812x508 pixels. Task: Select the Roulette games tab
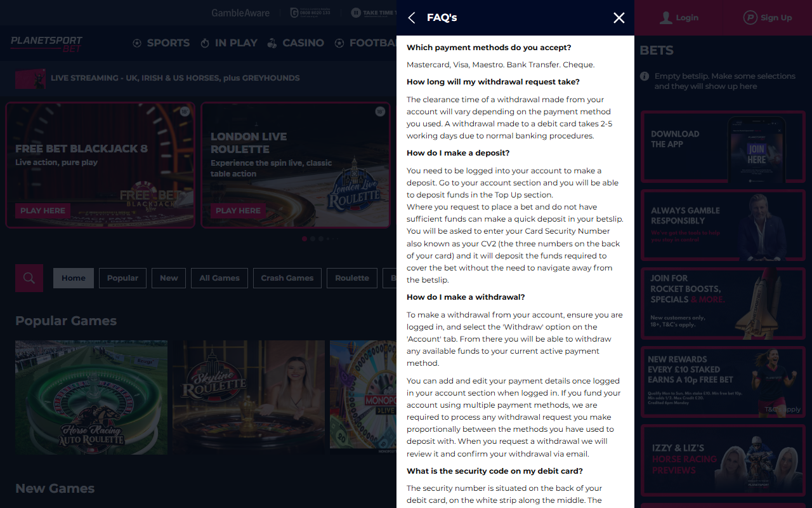tap(352, 278)
